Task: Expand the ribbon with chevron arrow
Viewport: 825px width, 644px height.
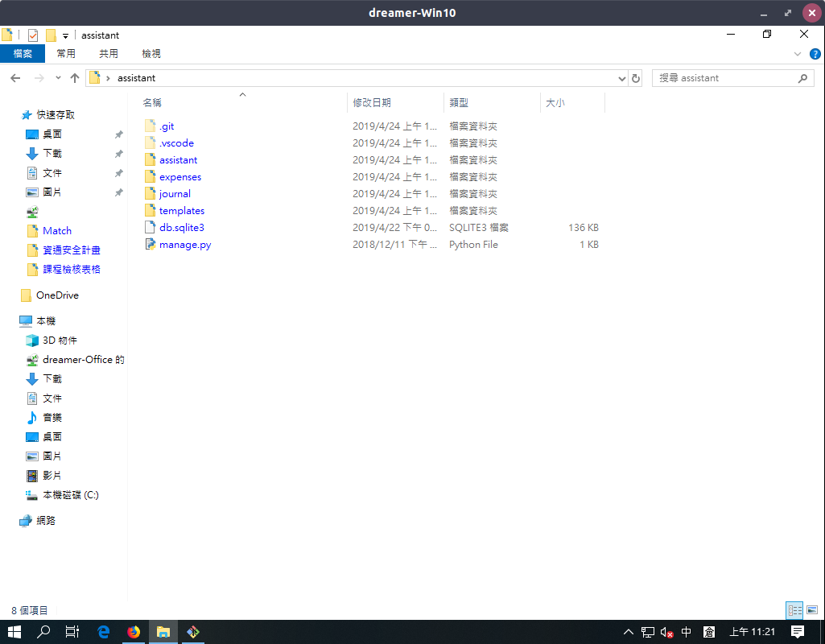Action: 798,54
